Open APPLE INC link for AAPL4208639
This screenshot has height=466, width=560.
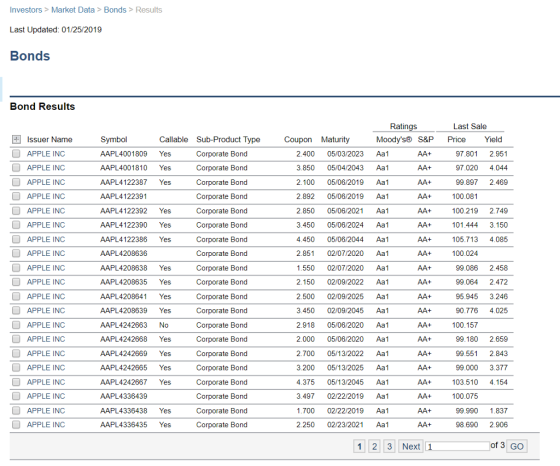pyautogui.click(x=46, y=311)
